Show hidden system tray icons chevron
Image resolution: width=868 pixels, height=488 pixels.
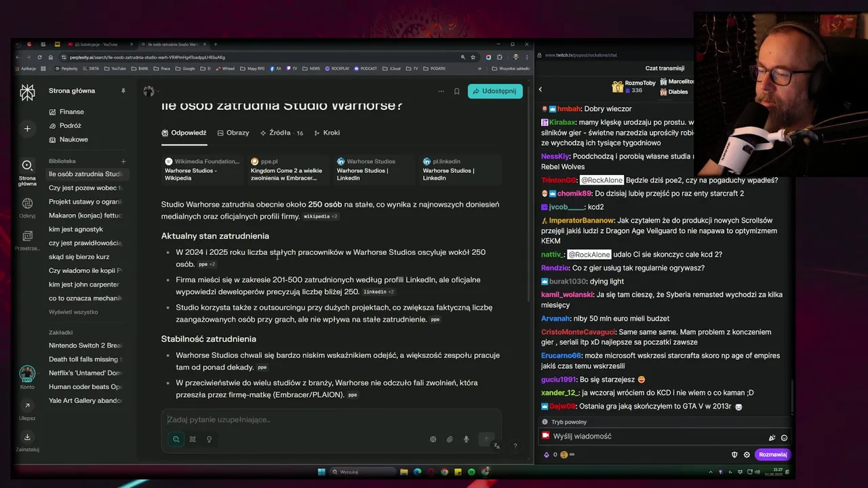click(711, 472)
